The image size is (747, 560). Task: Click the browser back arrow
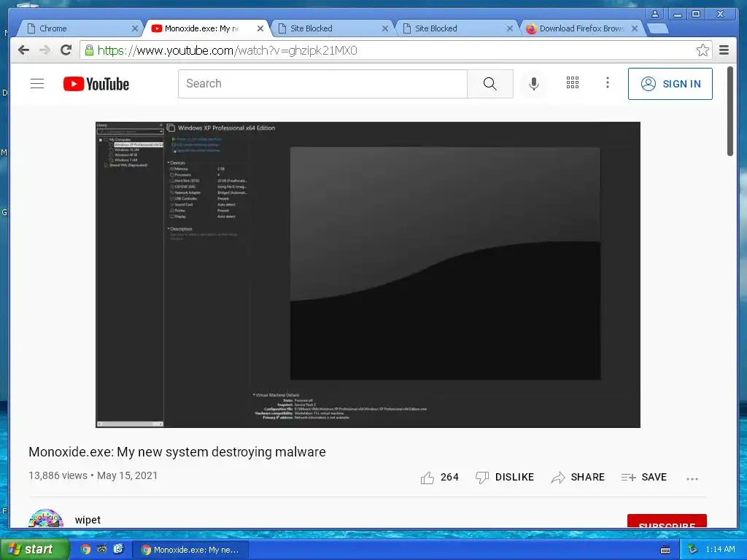[x=23, y=50]
